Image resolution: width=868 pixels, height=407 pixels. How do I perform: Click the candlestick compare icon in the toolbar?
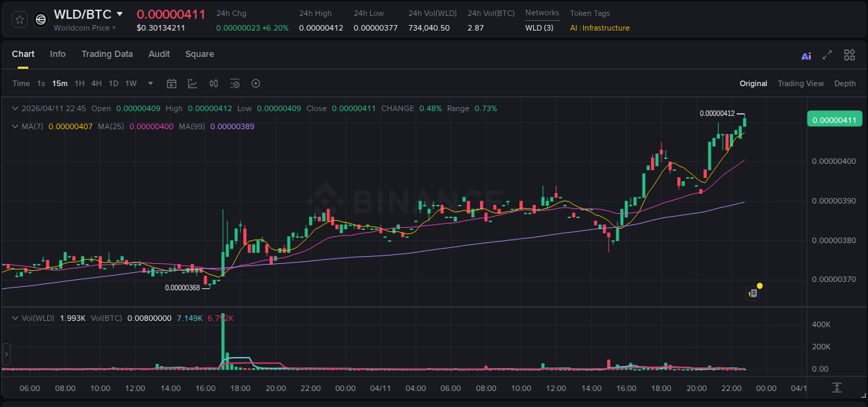tap(214, 83)
